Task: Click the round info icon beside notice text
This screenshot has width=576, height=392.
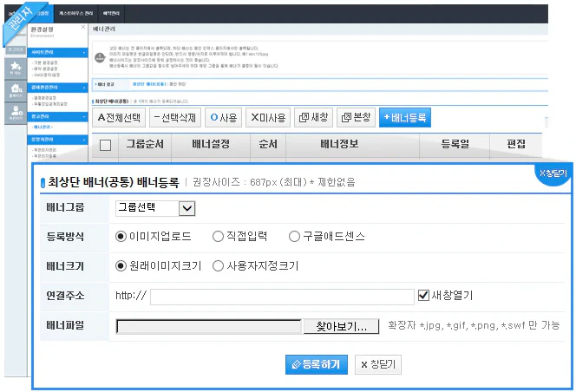Action: 100,58
